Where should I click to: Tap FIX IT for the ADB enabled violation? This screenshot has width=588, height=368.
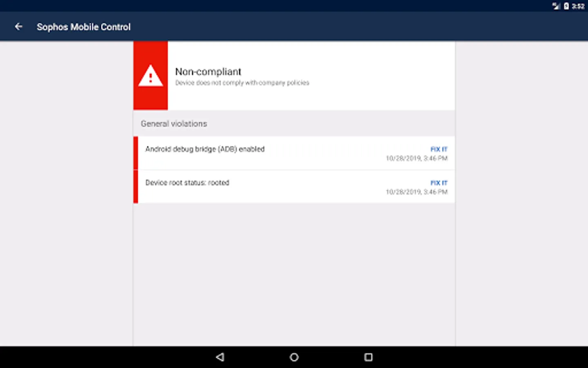[439, 149]
